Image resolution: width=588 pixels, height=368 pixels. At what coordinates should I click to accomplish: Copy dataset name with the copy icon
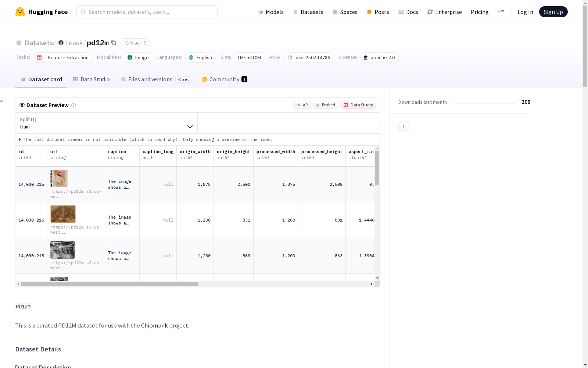coord(114,43)
